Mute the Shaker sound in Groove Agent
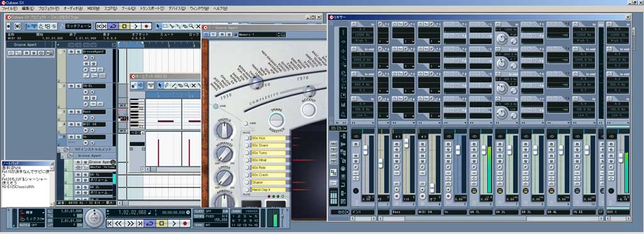This screenshot has width=644, height=234. pos(247,182)
